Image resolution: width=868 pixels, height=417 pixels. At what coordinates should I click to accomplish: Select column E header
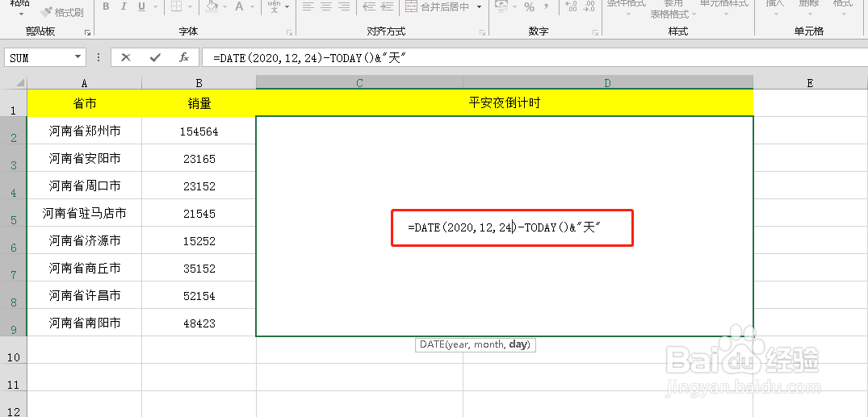(811, 82)
